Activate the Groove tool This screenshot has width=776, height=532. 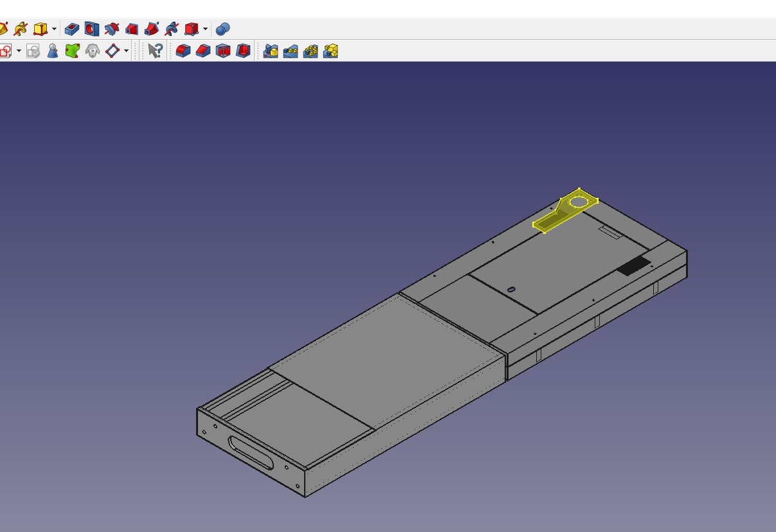click(112, 29)
